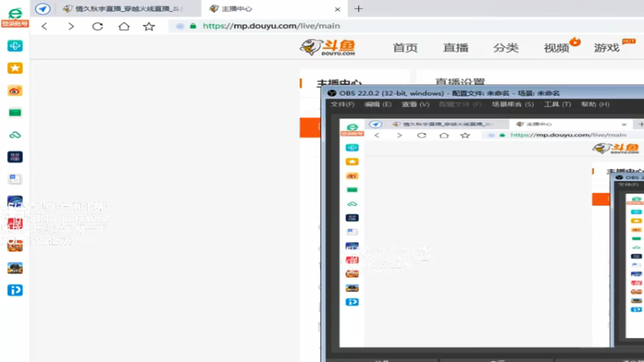This screenshot has width=644, height=362.
Task: Click the Douyu logo in the site header
Action: click(328, 47)
